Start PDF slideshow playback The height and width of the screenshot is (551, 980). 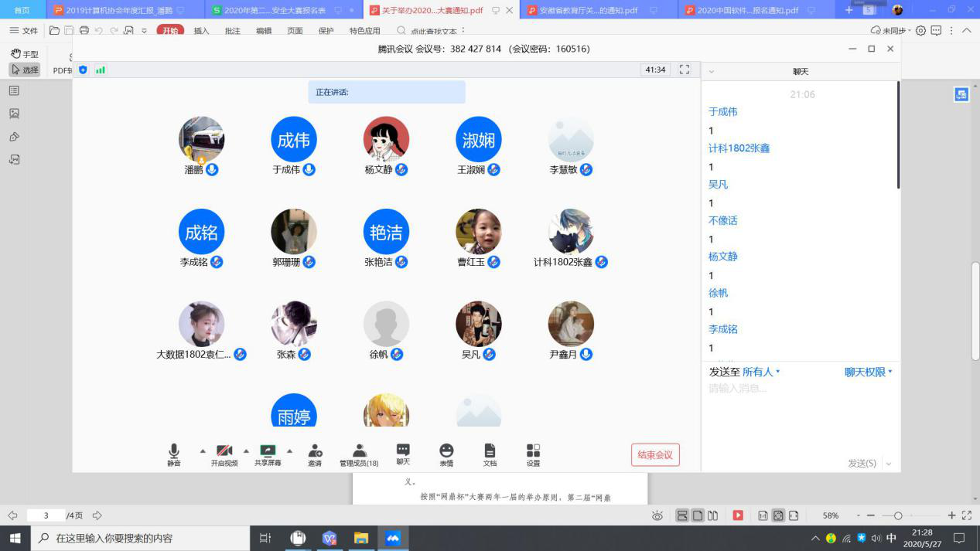[x=738, y=515]
